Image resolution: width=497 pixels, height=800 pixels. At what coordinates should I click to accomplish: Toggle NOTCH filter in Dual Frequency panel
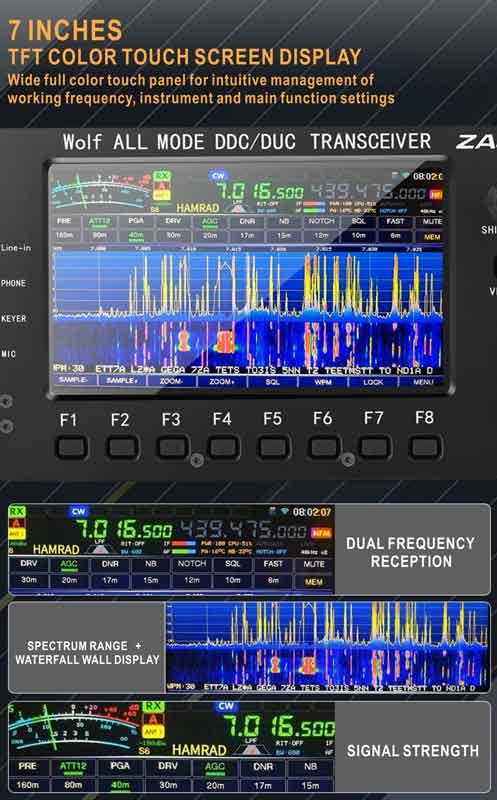192,564
